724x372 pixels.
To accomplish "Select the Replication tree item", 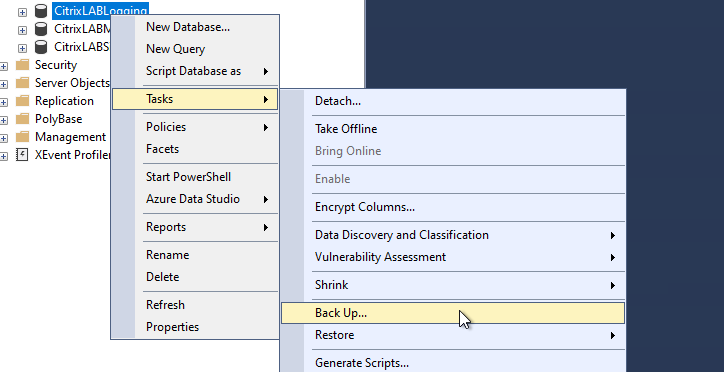I will click(x=64, y=101).
